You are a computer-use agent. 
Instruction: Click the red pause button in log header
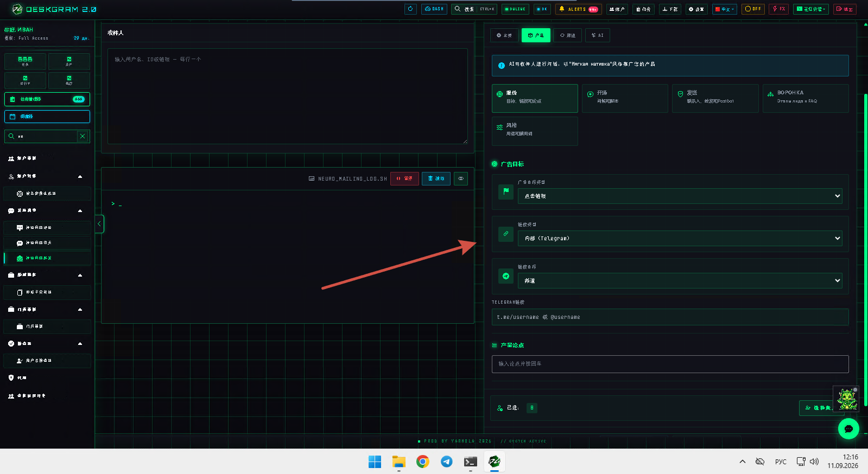404,178
